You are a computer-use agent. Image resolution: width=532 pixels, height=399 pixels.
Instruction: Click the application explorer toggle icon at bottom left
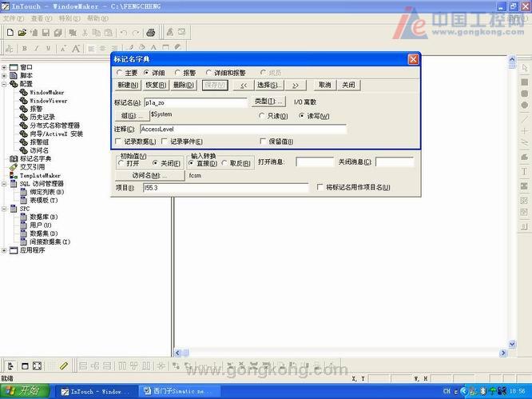pyautogui.click(x=11, y=365)
